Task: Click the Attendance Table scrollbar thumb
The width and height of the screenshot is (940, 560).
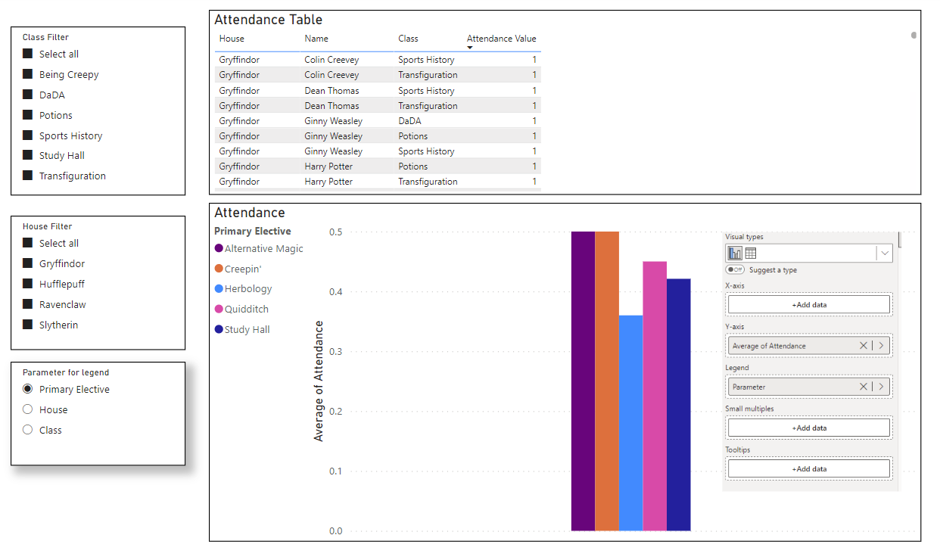Action: click(914, 35)
